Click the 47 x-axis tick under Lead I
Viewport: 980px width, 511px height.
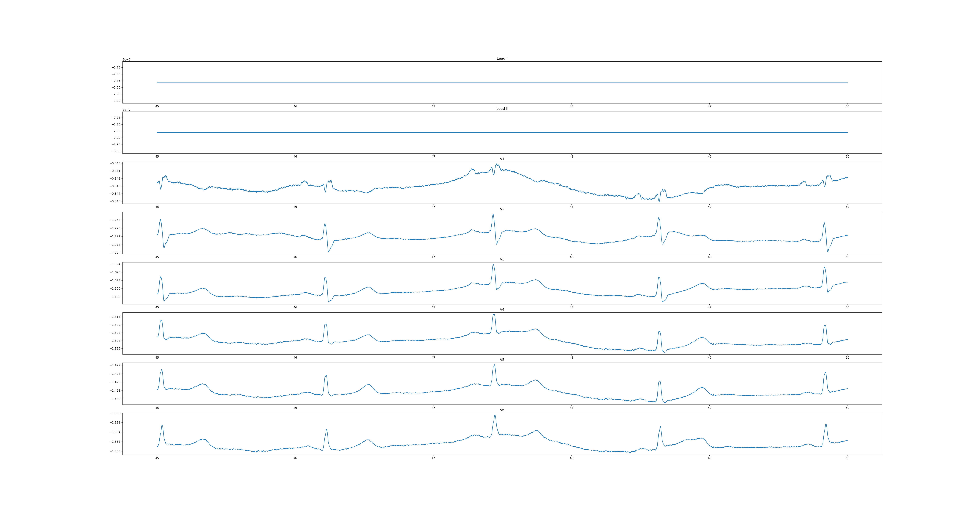coord(433,106)
